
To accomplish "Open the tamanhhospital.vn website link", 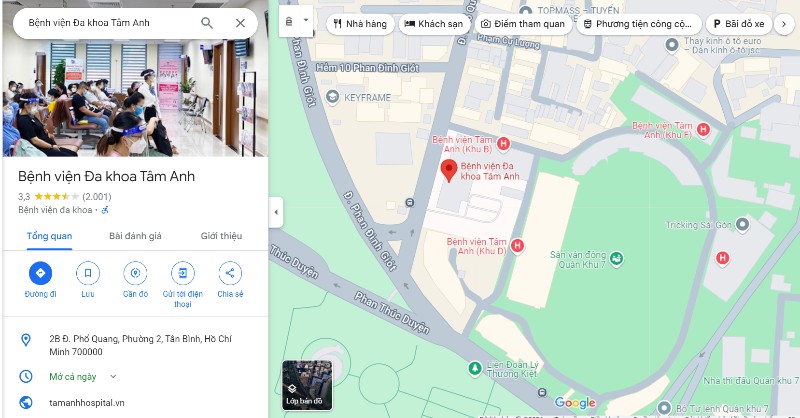I will coord(87,403).
